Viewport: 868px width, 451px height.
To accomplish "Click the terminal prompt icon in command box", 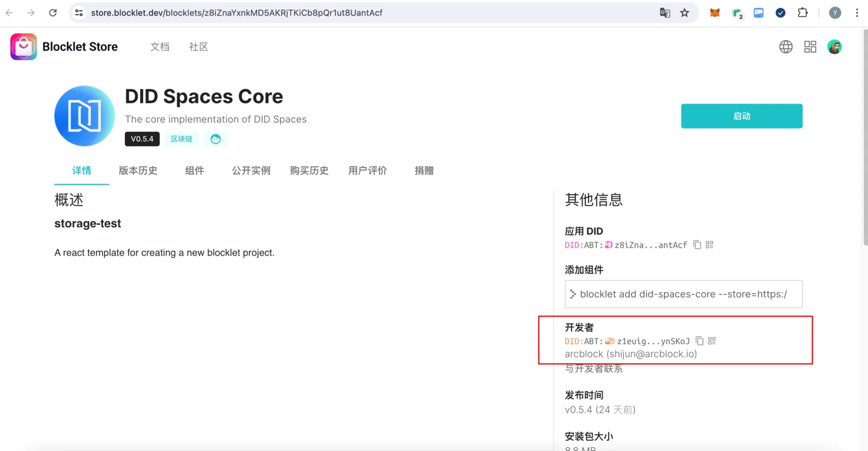I will (x=573, y=294).
